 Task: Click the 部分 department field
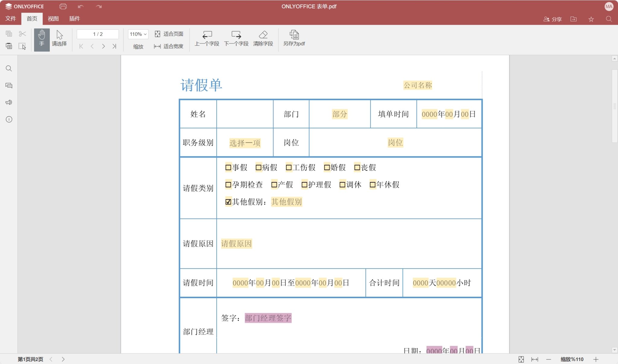(x=339, y=114)
